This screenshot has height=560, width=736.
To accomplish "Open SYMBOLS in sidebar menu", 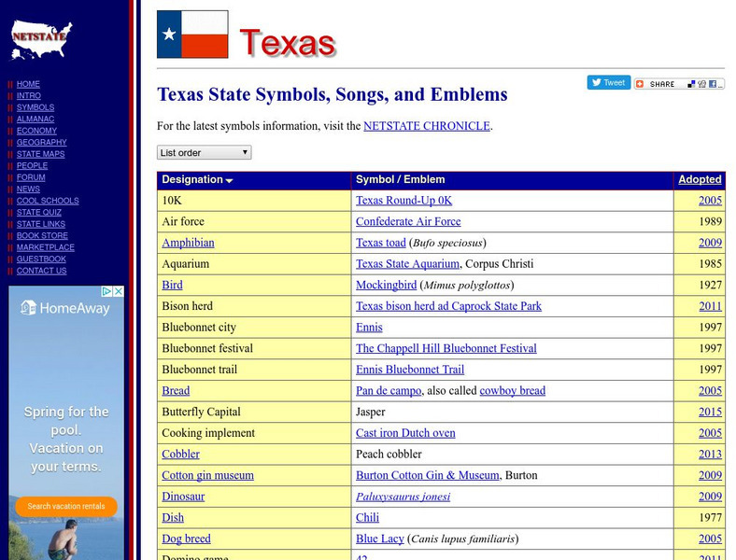I will click(x=35, y=107).
